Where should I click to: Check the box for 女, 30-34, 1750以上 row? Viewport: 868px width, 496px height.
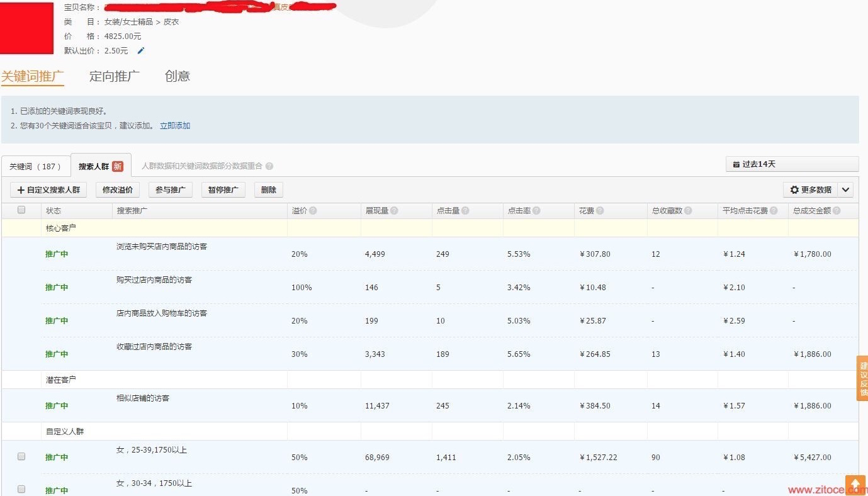21,490
